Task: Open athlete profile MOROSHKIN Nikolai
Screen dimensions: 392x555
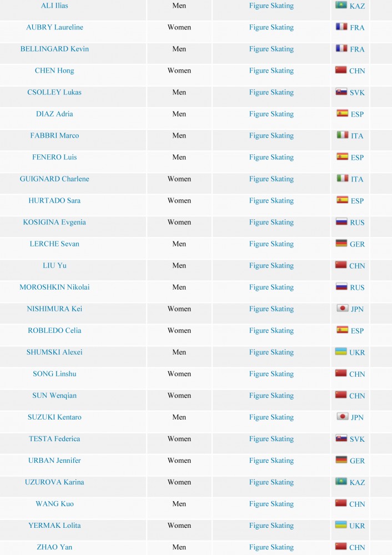Action: (54, 287)
